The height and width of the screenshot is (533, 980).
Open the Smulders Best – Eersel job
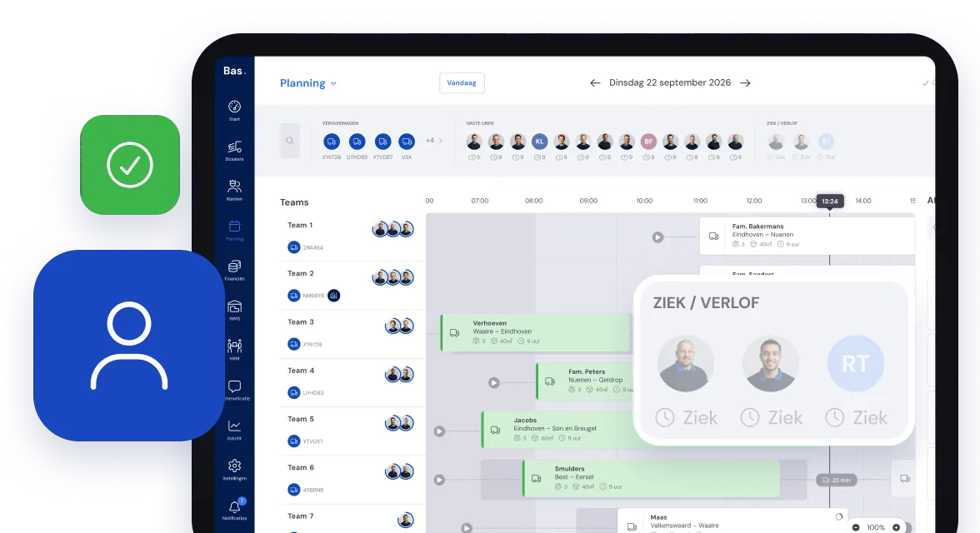(652, 478)
